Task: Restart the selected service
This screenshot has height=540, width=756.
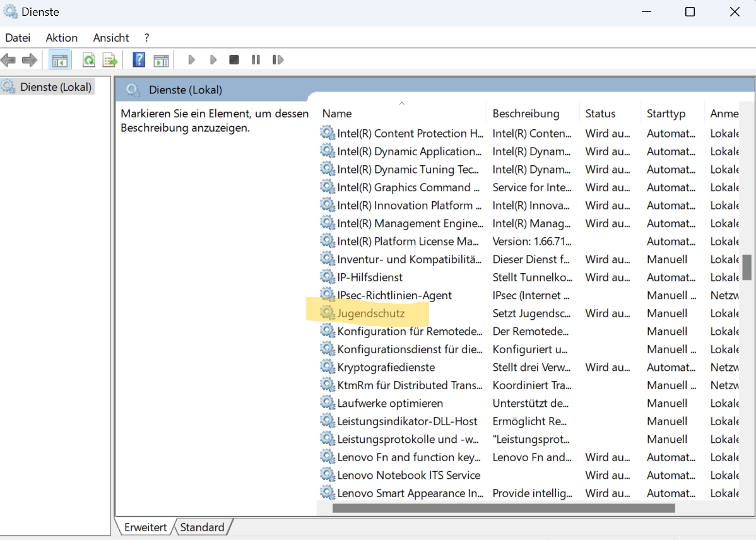Action: [278, 59]
